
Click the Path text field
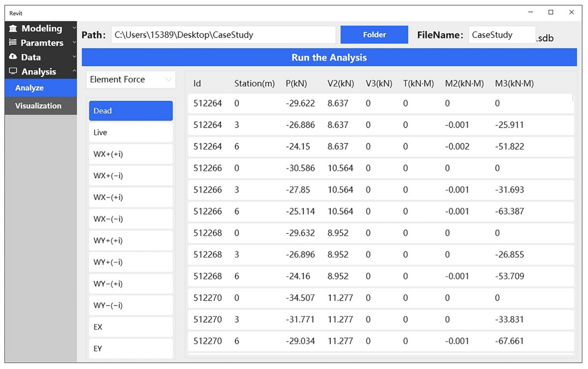click(x=223, y=35)
